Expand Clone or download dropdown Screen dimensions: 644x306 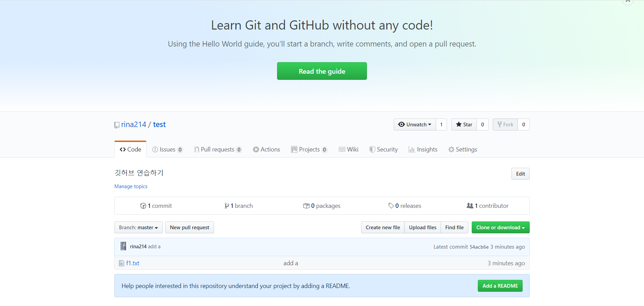[x=501, y=228]
